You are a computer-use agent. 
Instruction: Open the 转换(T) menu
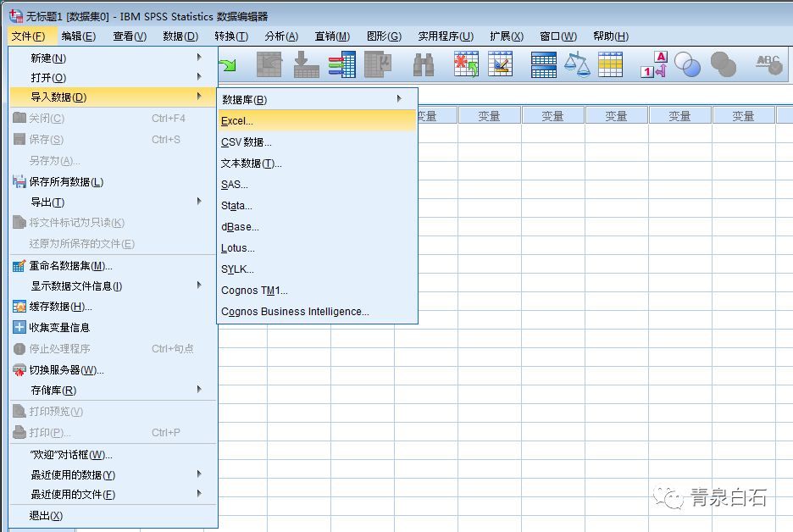click(231, 36)
